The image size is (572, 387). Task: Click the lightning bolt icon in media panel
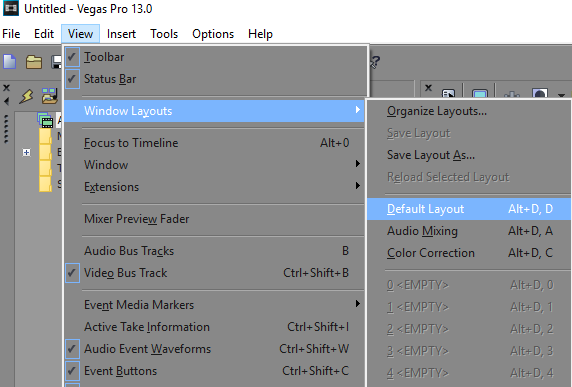pos(26,96)
